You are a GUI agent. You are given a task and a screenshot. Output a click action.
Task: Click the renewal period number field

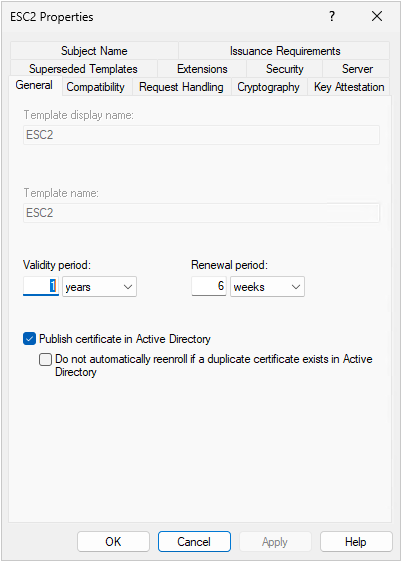coord(209,286)
